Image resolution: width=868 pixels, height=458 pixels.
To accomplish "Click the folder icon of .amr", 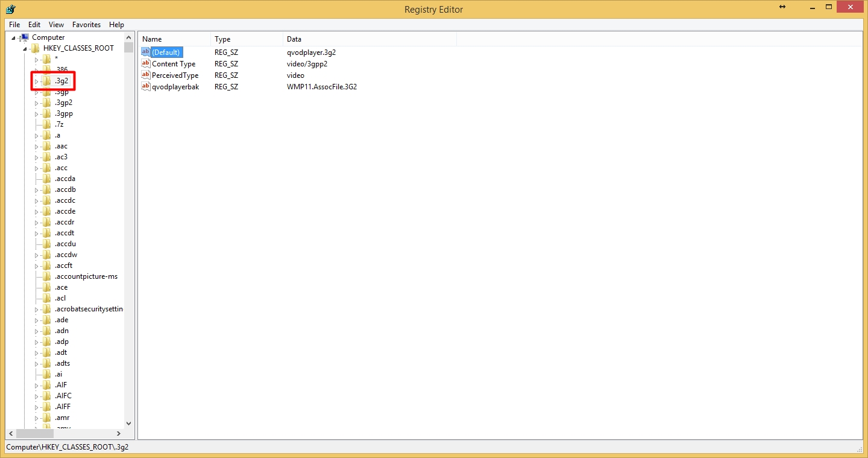I will (x=47, y=418).
